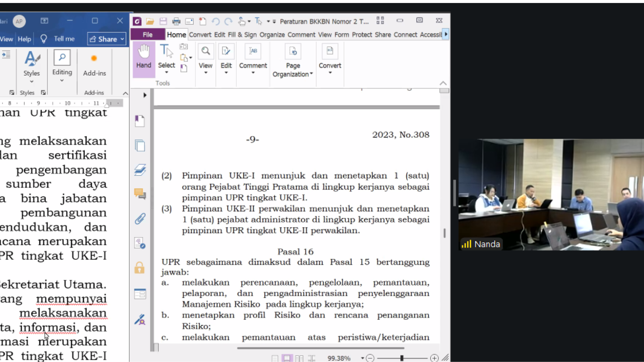The image size is (644, 362).
Task: Open the Comments panel in sidebar
Action: point(140,194)
